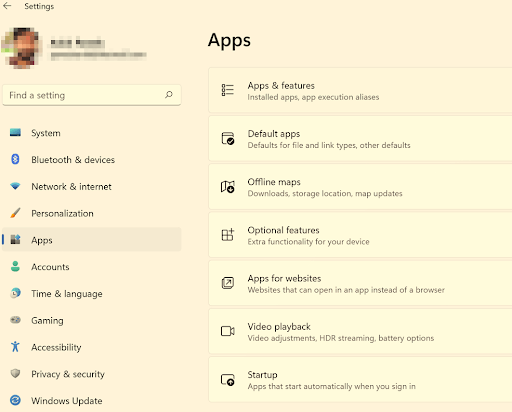Open Windows Update page
The image size is (512, 412).
92,400
